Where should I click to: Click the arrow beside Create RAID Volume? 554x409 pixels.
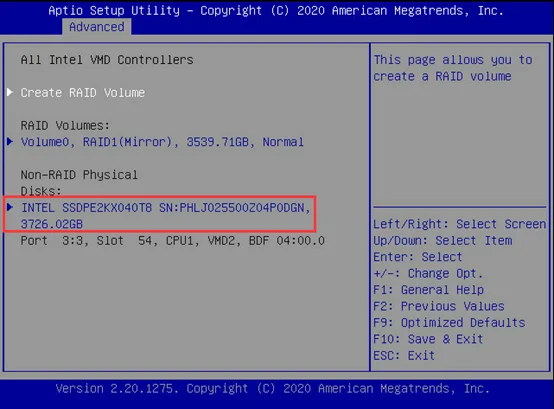tap(10, 93)
